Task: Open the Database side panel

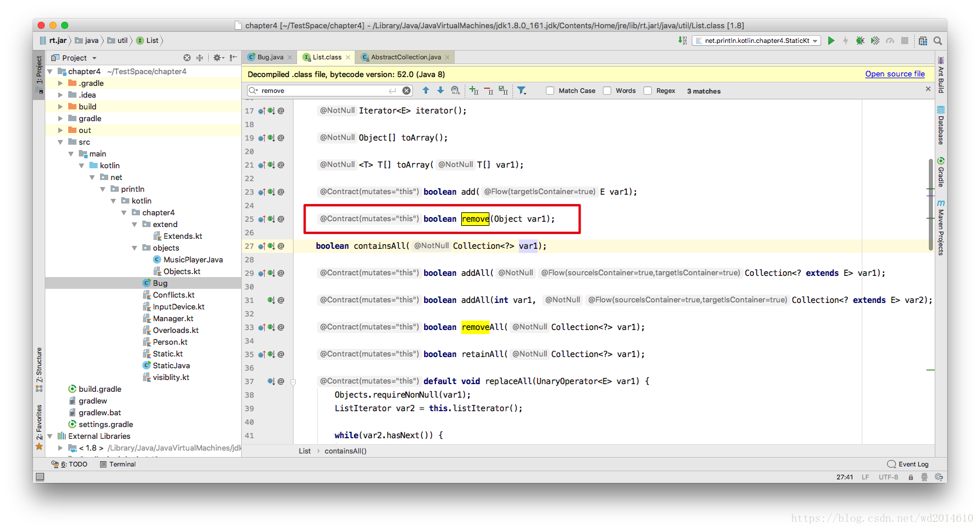Action: pyautogui.click(x=941, y=125)
